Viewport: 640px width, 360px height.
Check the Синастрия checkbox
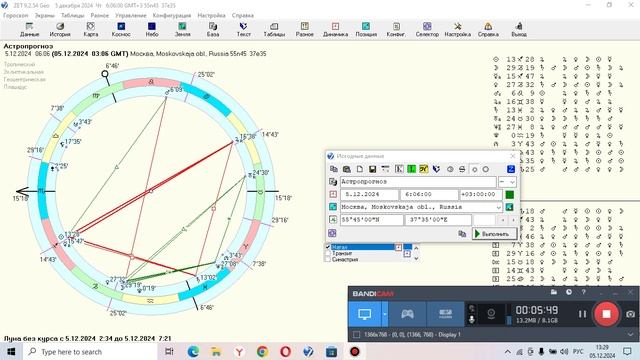point(328,259)
